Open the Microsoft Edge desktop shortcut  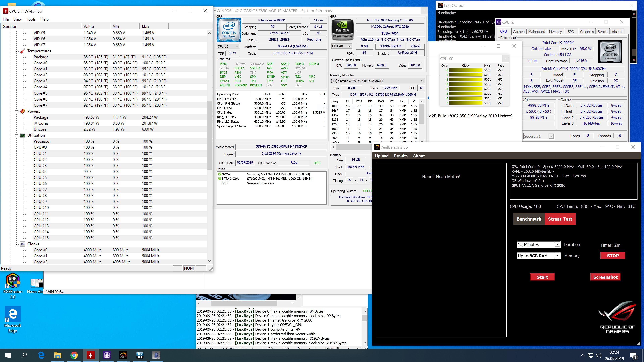click(13, 320)
